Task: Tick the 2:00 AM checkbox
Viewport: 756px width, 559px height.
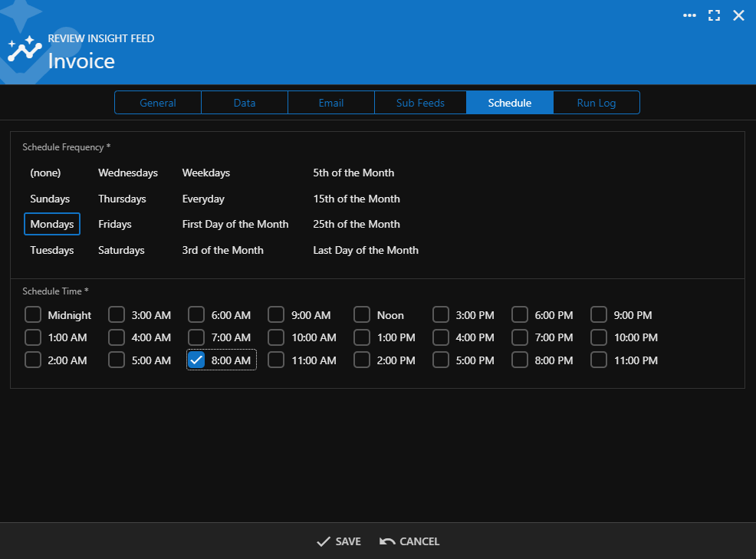Action: coord(33,360)
